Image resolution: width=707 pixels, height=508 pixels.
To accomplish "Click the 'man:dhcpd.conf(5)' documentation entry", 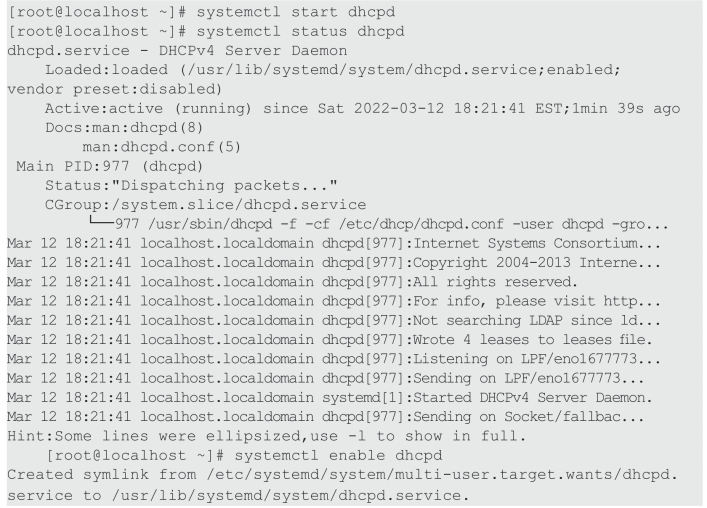I will click(162, 147).
